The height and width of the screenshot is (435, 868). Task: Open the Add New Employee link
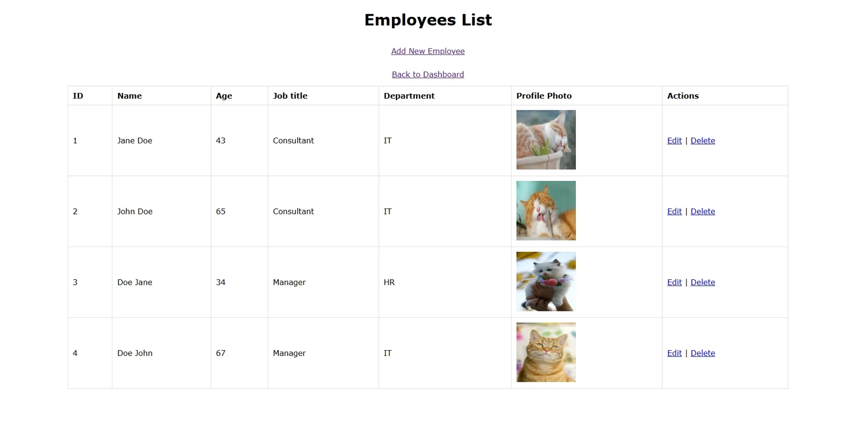[427, 51]
